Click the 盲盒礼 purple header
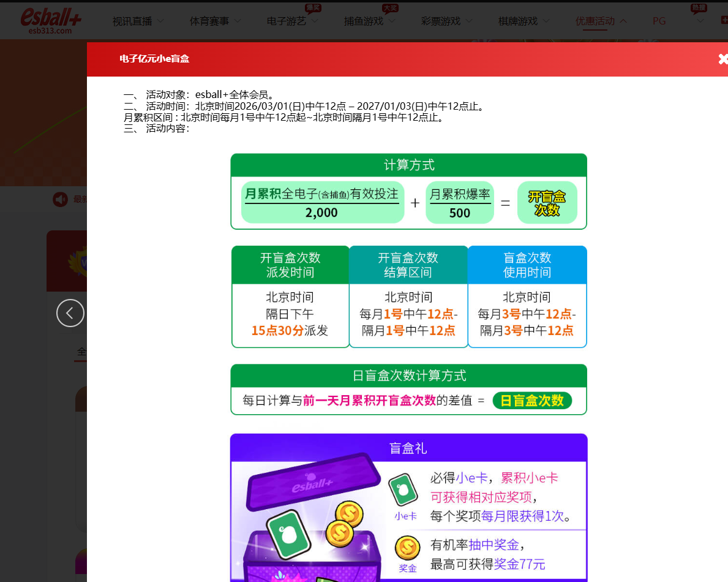The width and height of the screenshot is (728, 582). [x=408, y=448]
